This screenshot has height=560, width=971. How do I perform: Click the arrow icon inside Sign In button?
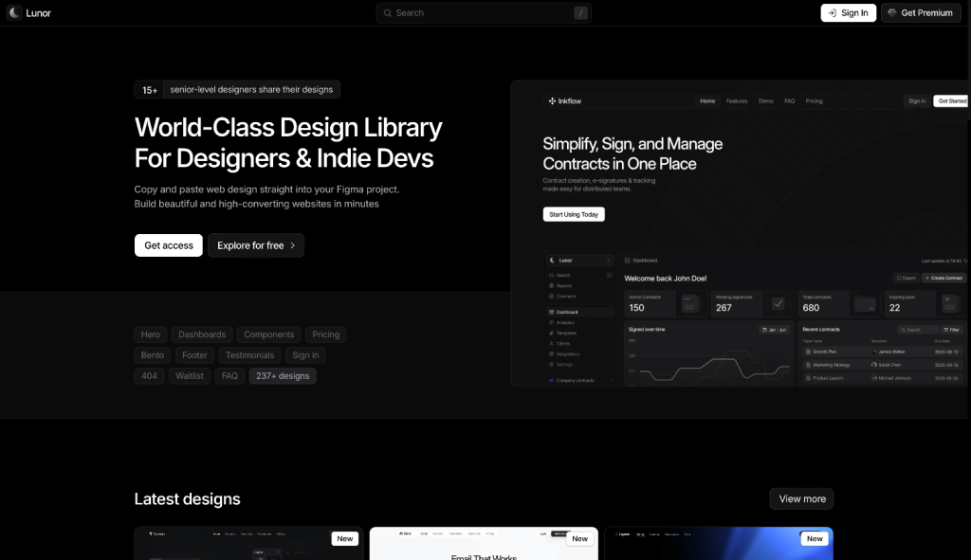click(833, 13)
